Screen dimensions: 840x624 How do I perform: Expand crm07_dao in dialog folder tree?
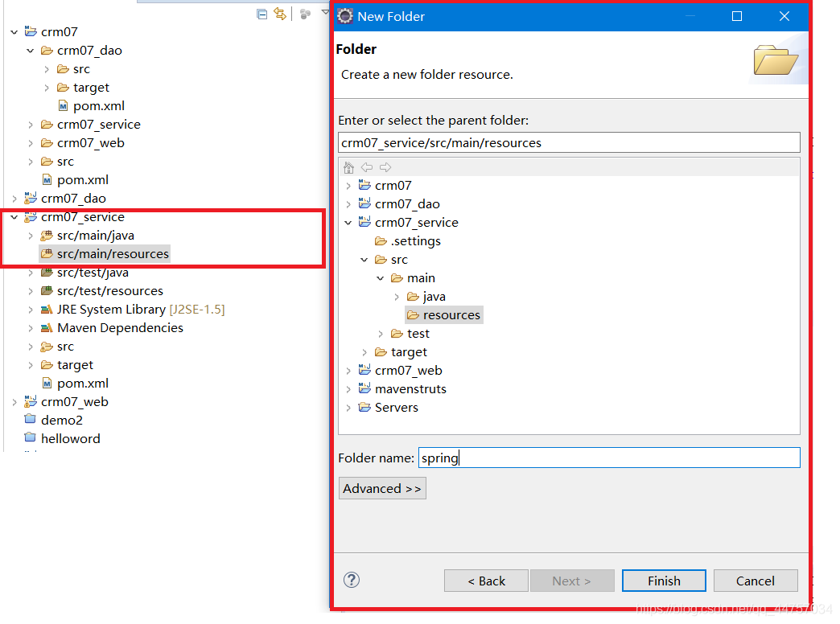tap(348, 204)
